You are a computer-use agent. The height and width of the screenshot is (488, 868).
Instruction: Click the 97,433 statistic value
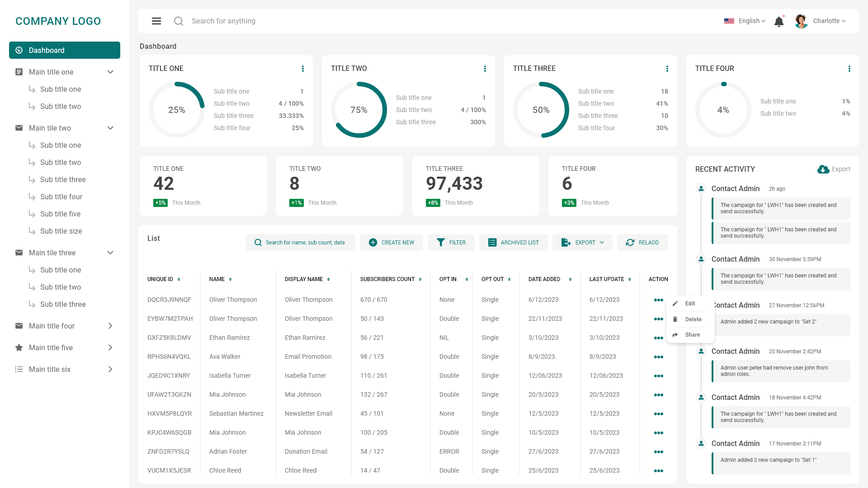click(x=454, y=183)
